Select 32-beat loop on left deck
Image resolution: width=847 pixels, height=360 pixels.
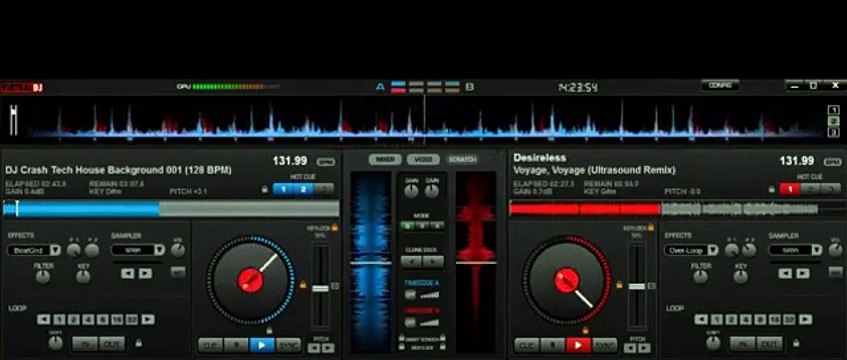132,319
